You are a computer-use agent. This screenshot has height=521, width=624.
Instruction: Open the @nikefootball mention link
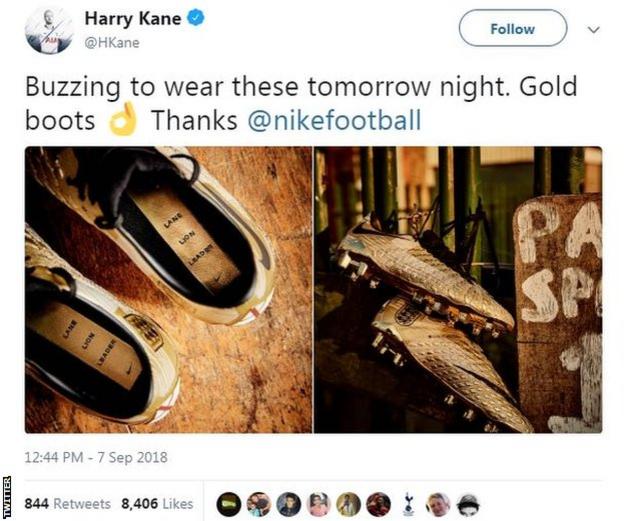[x=334, y=120]
